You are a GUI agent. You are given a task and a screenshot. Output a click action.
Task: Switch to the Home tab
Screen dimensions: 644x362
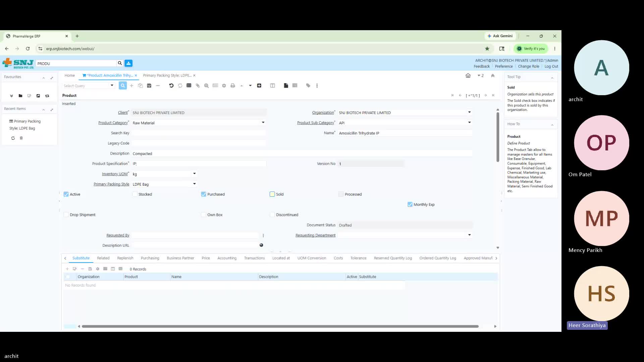pyautogui.click(x=69, y=75)
